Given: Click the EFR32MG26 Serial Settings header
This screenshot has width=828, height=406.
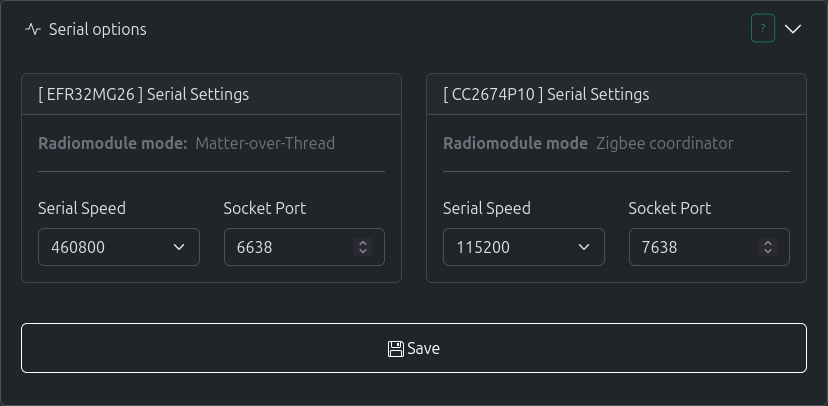Looking at the screenshot, I should click(x=144, y=94).
